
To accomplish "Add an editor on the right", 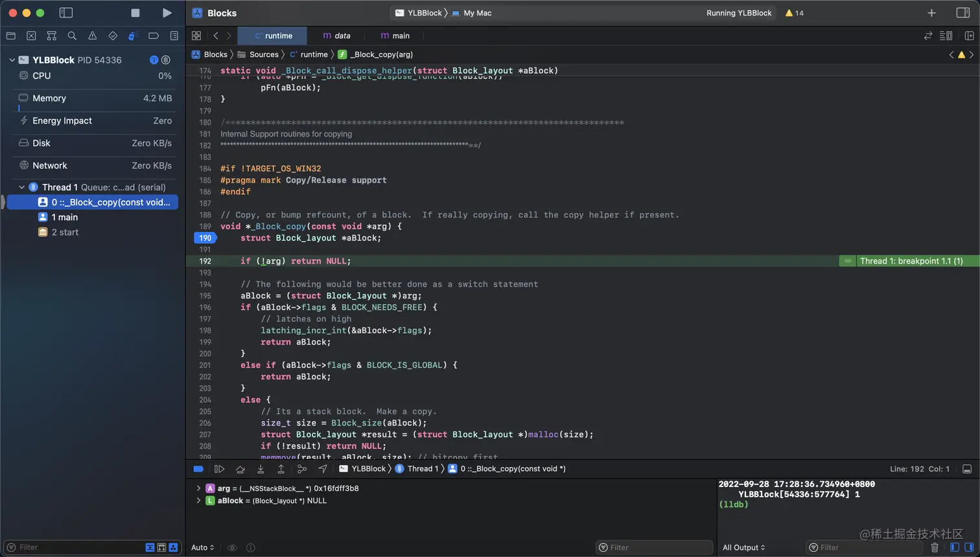I will pos(970,36).
